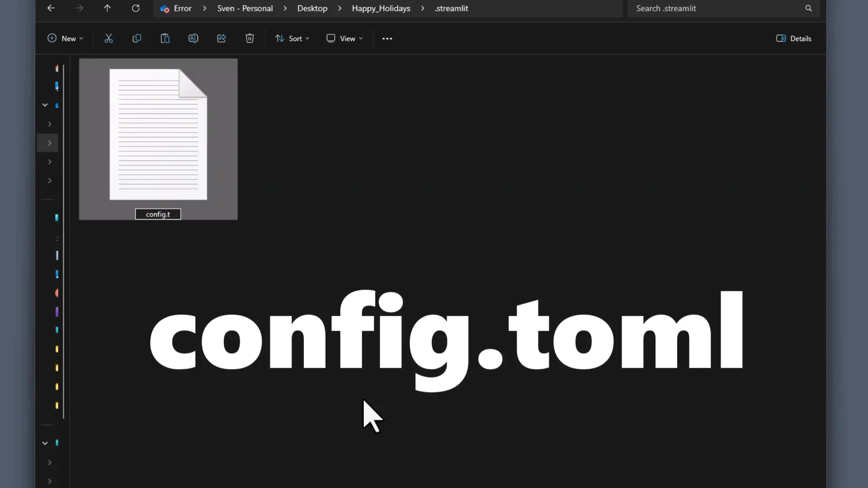
Task: Click the Paste icon
Action: click(165, 38)
